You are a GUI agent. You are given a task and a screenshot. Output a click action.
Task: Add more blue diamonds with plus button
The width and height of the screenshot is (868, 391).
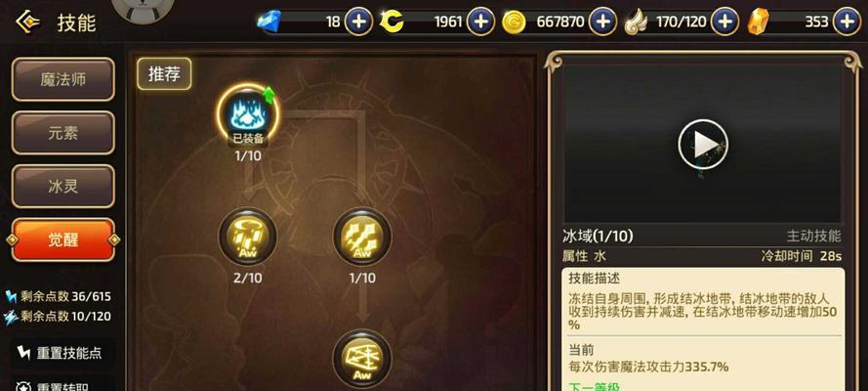(x=358, y=22)
